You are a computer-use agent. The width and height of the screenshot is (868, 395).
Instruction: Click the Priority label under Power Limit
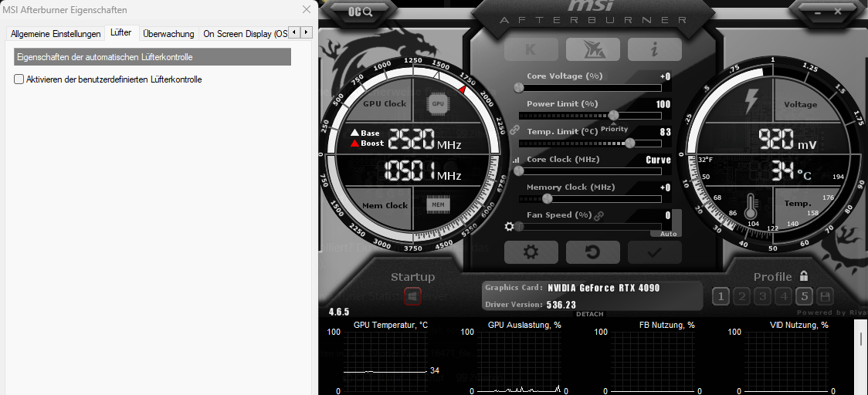click(615, 129)
